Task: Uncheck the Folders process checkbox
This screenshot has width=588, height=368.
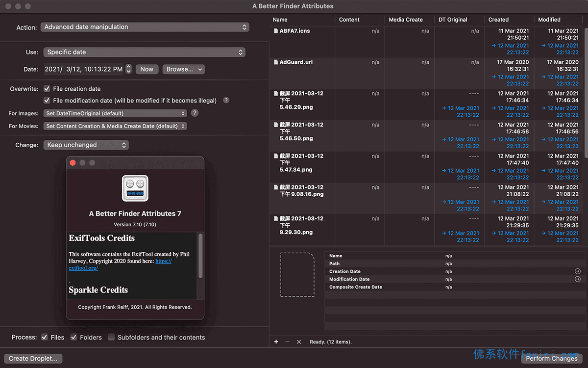Action: pos(74,337)
